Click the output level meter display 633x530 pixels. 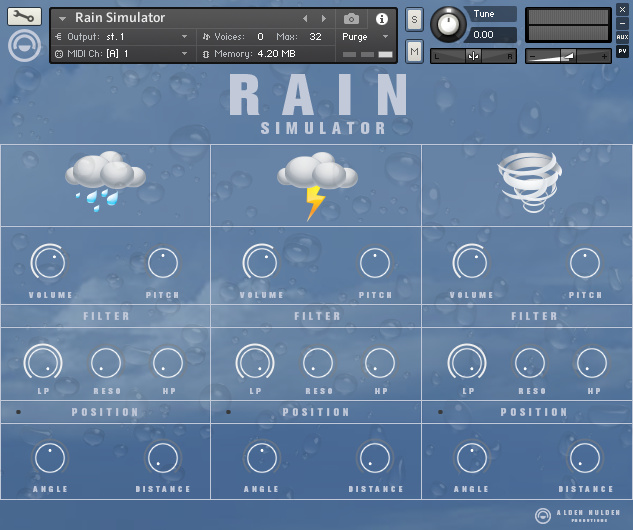point(568,25)
